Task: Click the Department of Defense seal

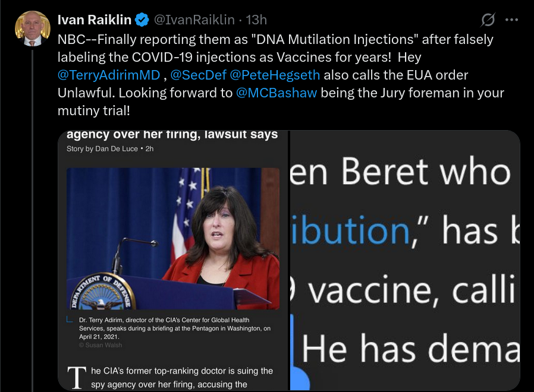Action: (103, 293)
